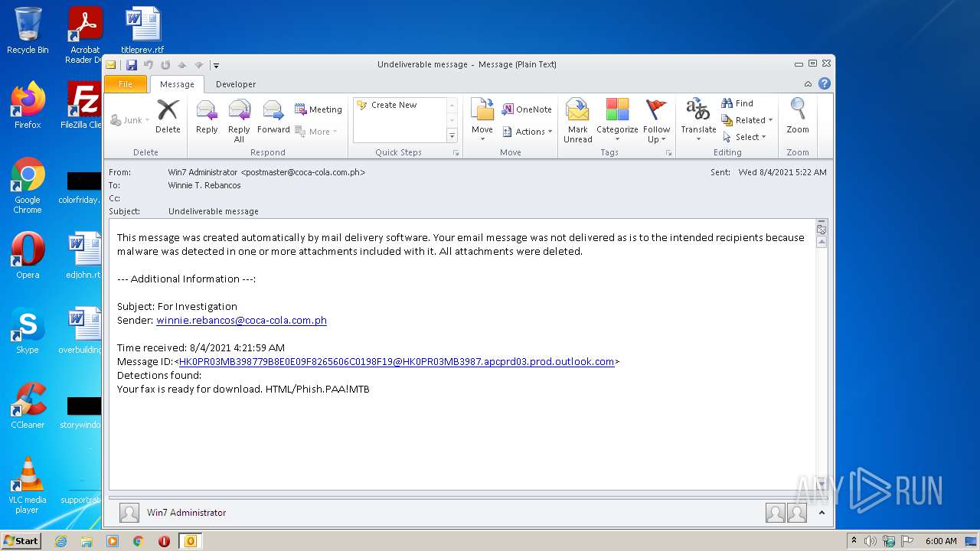Send message to OneNote
Screen dimensions: 980x551
527,109
